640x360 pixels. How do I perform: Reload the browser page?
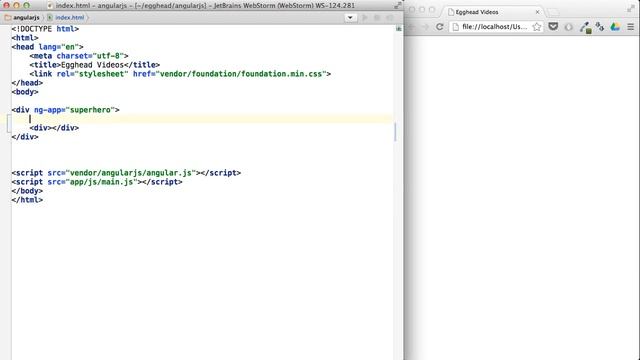(439, 27)
